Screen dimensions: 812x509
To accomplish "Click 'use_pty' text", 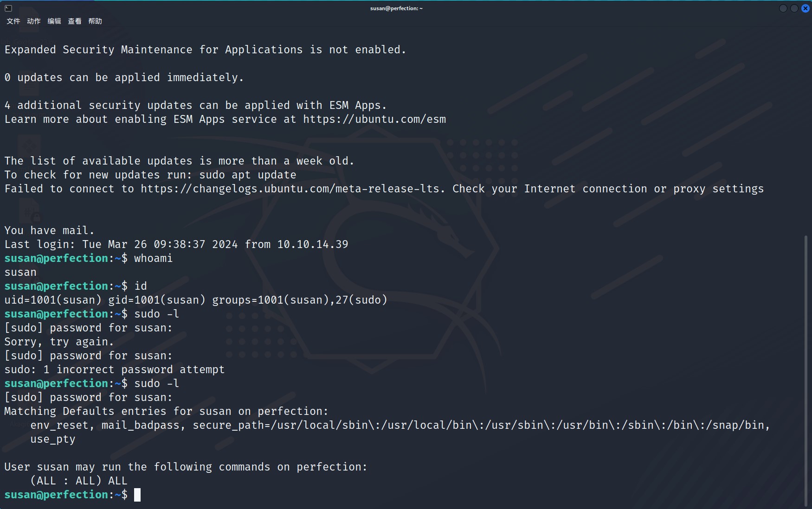I will (x=53, y=439).
